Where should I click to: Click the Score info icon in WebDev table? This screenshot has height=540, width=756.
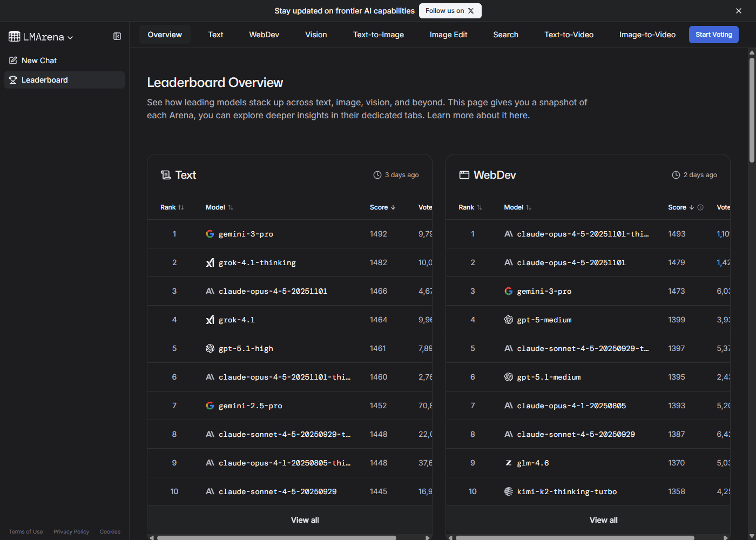(700, 207)
